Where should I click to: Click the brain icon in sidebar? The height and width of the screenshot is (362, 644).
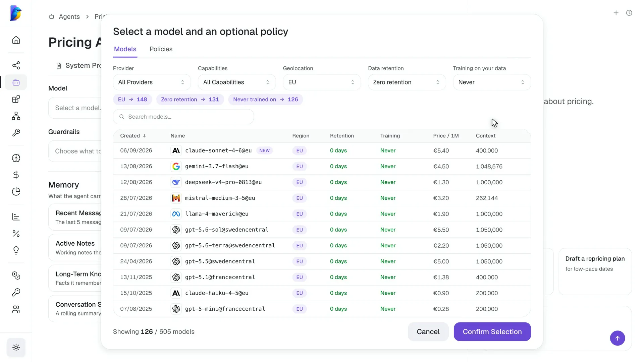16,158
